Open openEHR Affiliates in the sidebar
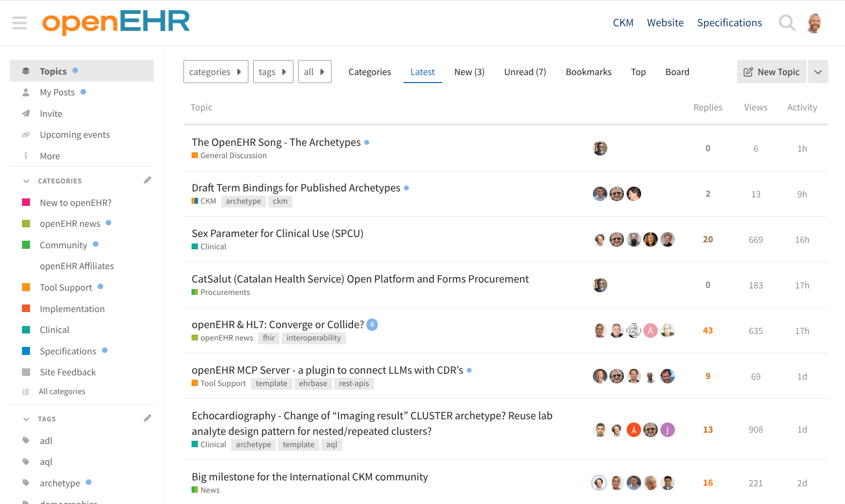This screenshot has width=845, height=504. (x=77, y=266)
